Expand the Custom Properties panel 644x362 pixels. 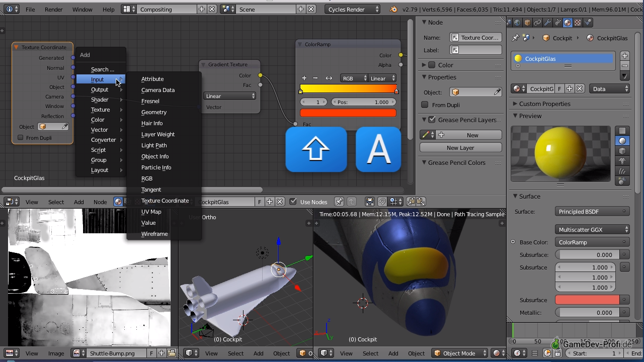click(515, 104)
